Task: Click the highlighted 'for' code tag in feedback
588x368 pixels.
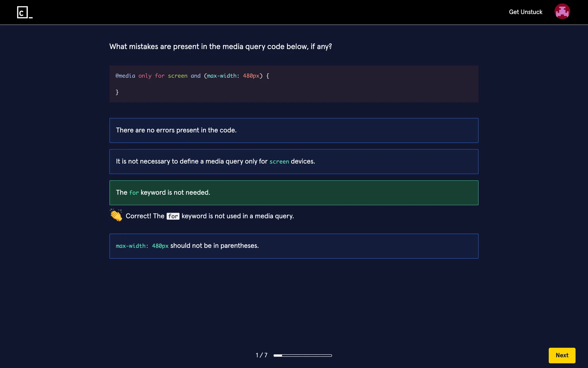Action: [x=173, y=216]
